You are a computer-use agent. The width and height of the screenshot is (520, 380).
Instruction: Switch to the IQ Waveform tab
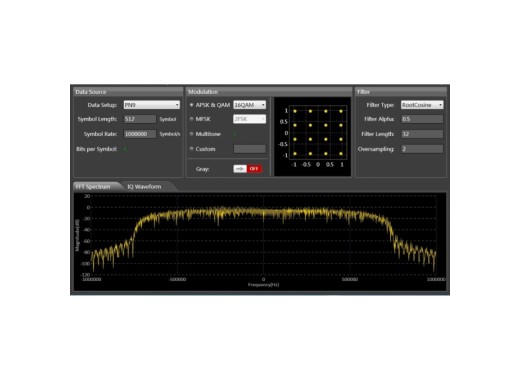point(146,187)
